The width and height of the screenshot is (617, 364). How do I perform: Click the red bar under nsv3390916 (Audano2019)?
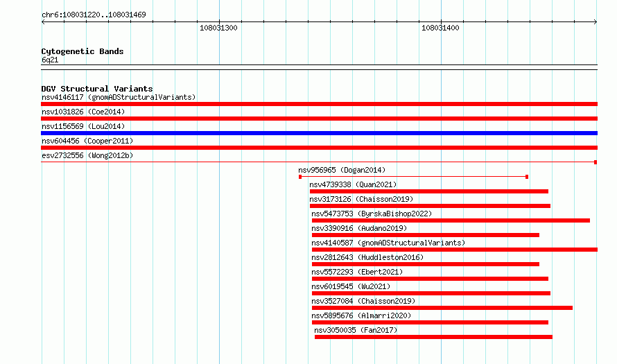pos(426,235)
